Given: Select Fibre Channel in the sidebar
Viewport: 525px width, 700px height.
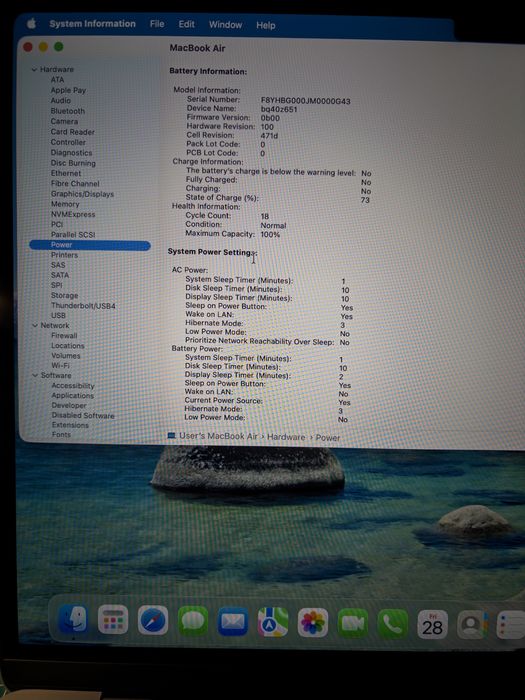Looking at the screenshot, I should [x=75, y=183].
